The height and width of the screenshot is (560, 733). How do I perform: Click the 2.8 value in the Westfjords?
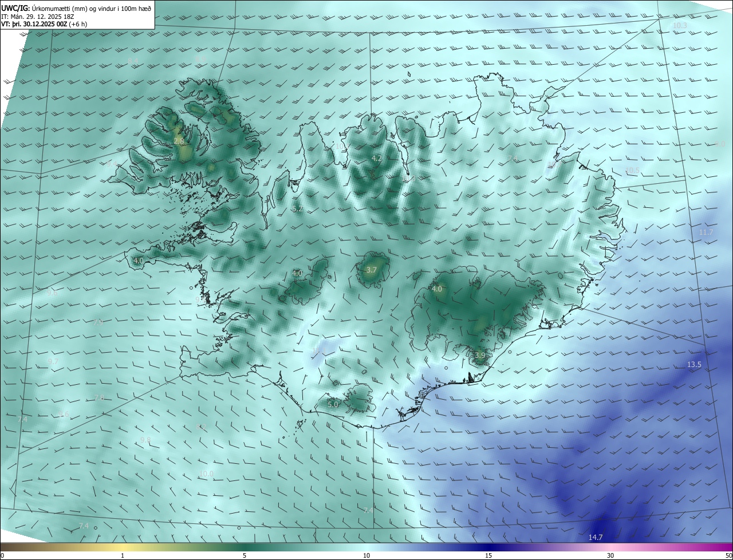[x=179, y=141]
